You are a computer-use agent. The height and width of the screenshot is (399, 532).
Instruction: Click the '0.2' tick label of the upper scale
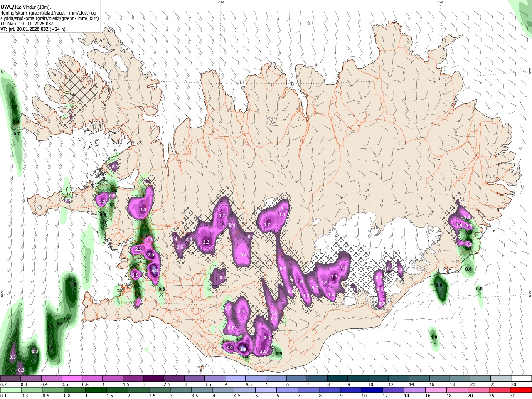[x=3, y=384]
